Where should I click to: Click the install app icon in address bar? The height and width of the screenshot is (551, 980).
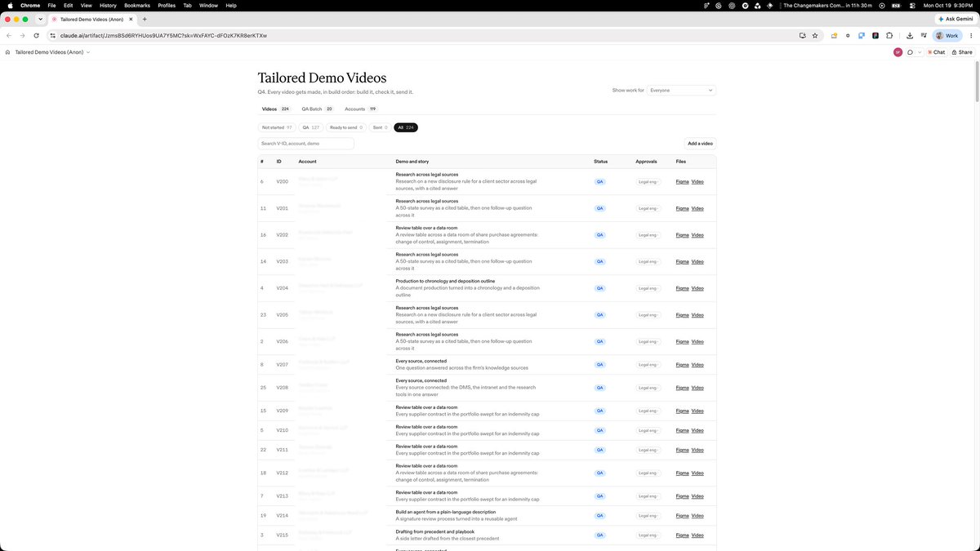tap(803, 35)
